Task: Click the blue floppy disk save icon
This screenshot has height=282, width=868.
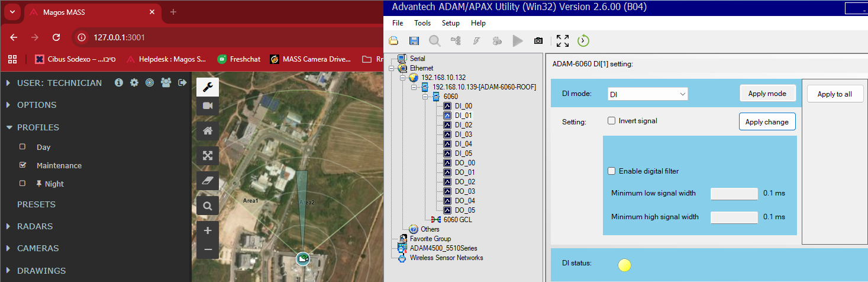Action: point(414,41)
